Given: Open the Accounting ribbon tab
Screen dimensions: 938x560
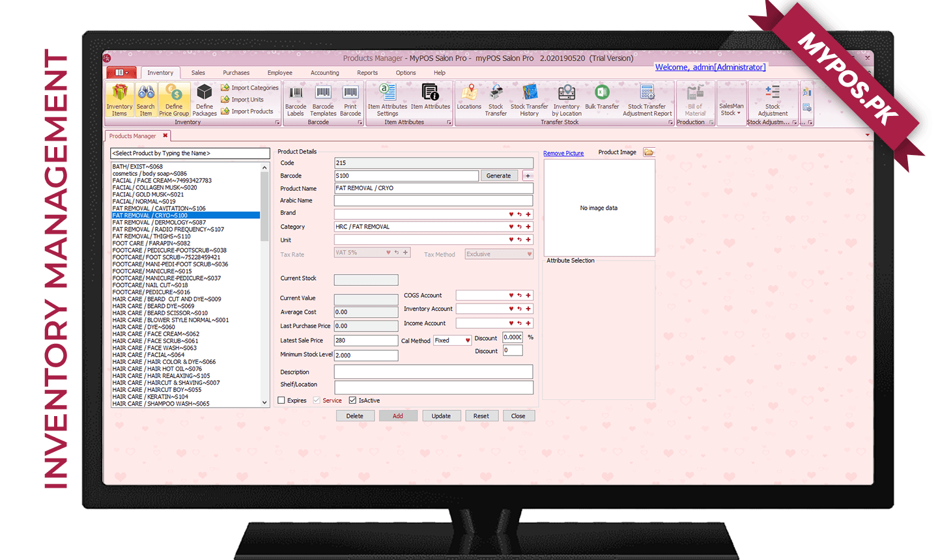Looking at the screenshot, I should coord(324,73).
